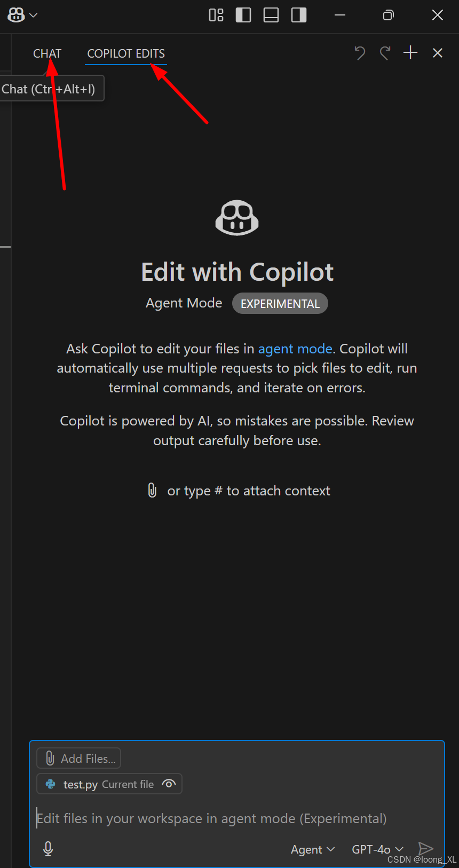Open the agent mode link
This screenshot has height=868, width=459.
295,348
